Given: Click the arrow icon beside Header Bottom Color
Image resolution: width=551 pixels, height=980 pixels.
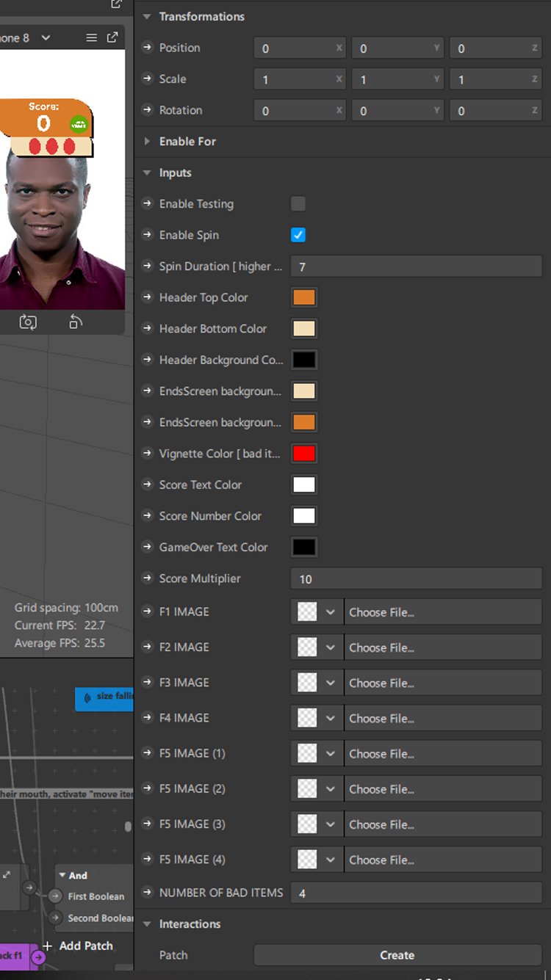Looking at the screenshot, I should pyautogui.click(x=148, y=329).
